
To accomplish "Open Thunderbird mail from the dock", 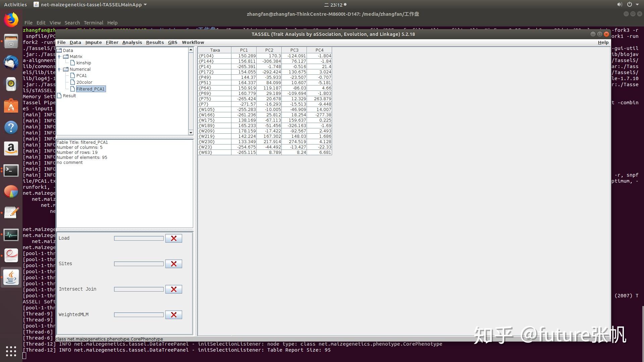I will [x=11, y=63].
